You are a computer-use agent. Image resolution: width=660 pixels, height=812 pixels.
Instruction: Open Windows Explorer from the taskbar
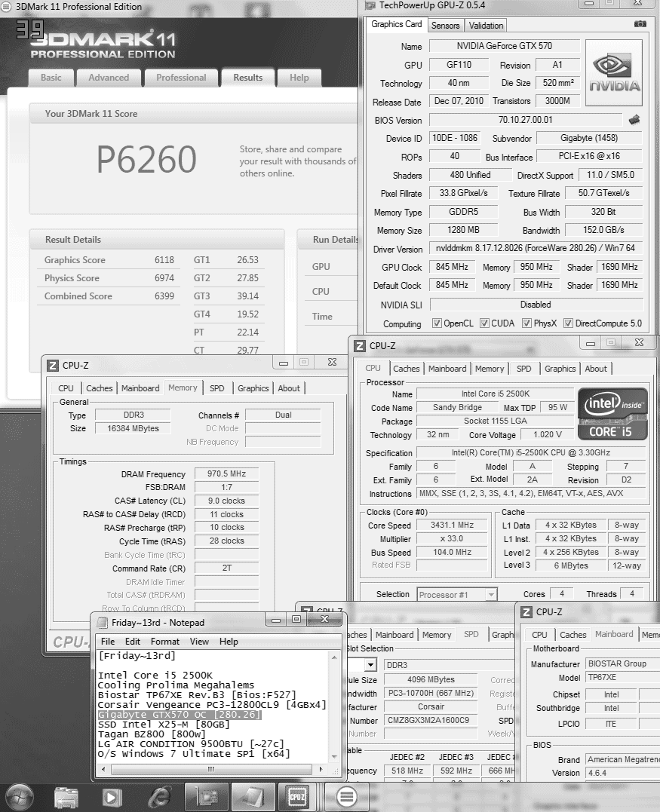click(66, 798)
